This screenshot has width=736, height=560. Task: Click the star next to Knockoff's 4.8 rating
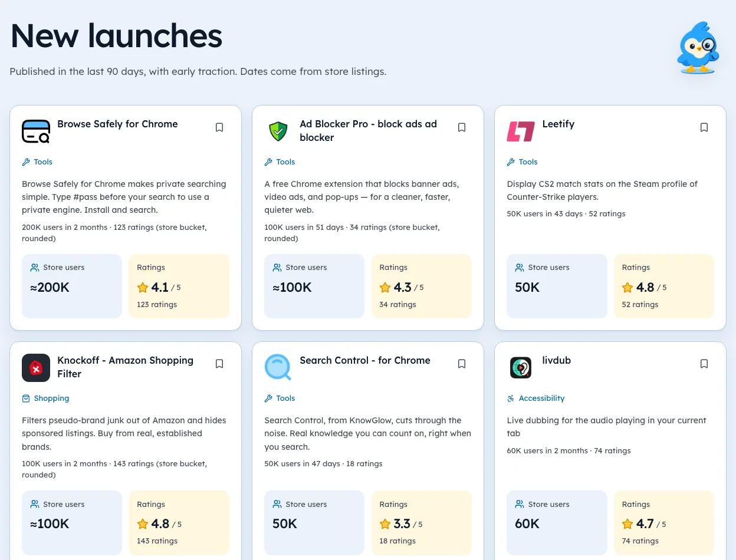[143, 524]
